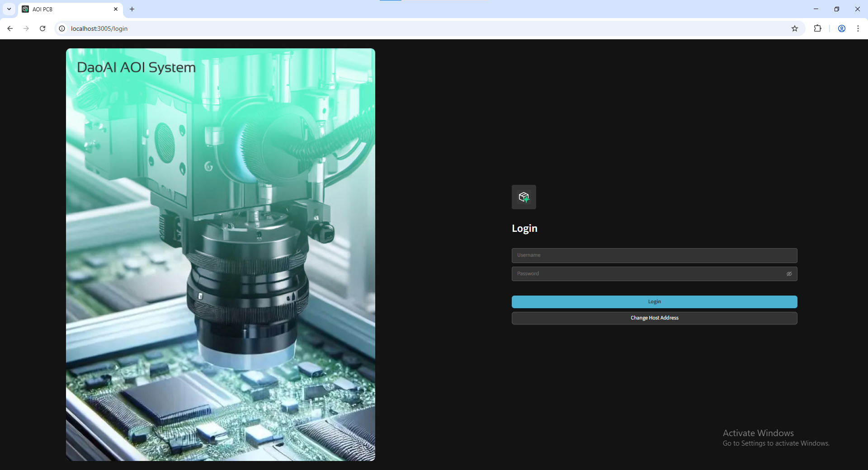868x470 pixels.
Task: Open the browser Extensions puzzle icon
Action: tap(817, 28)
